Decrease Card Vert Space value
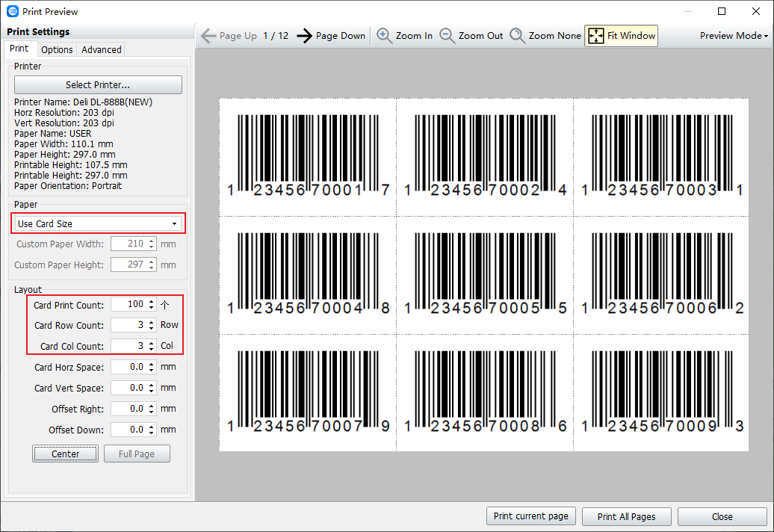774x532 pixels. [152, 392]
